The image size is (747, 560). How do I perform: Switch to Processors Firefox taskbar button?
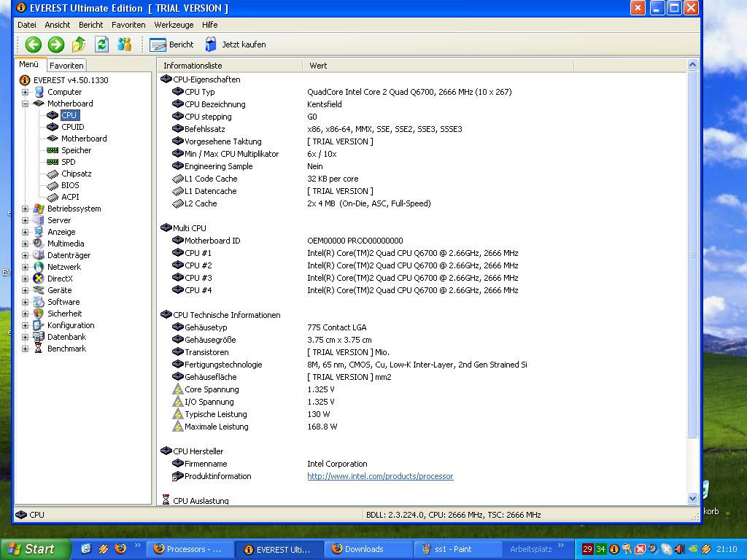tap(189, 549)
